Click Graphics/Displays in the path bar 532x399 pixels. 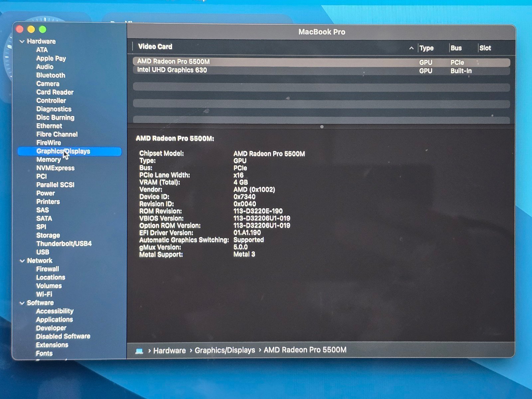[x=225, y=350]
